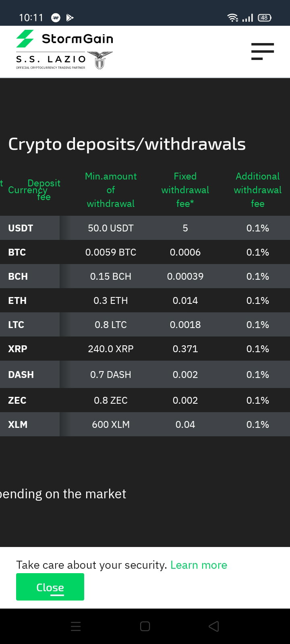Tap Android back navigation triangle
Image resolution: width=290 pixels, height=644 pixels.
[214, 626]
